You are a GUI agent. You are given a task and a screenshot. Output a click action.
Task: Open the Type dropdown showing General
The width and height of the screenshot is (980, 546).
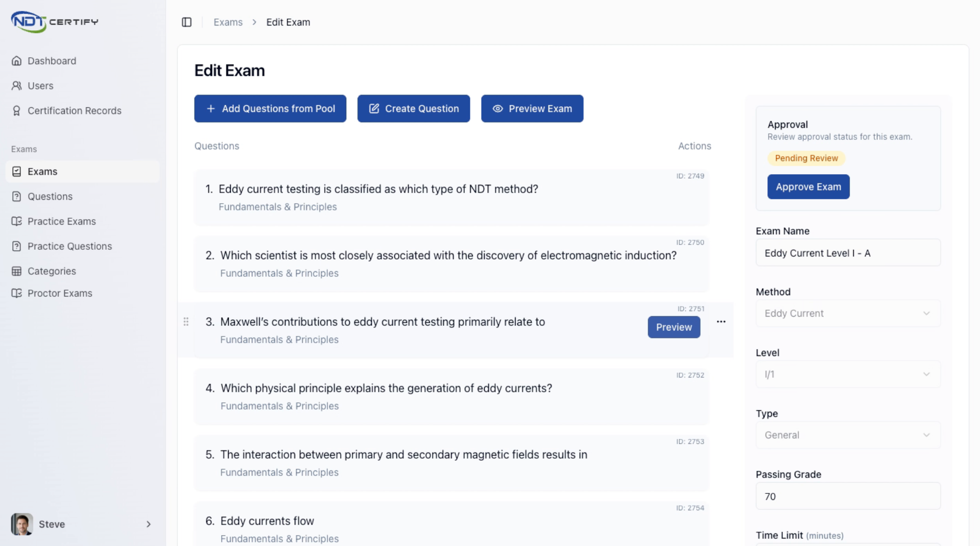click(848, 435)
